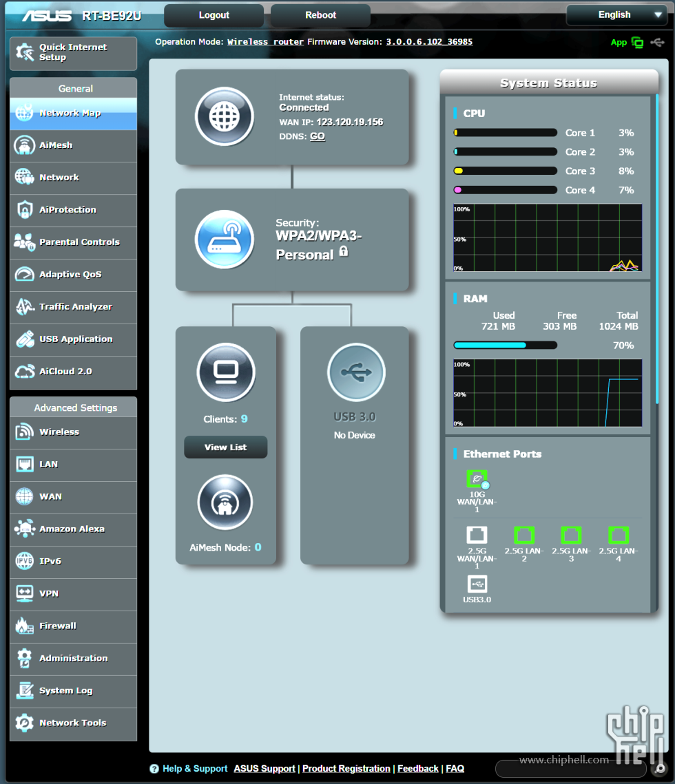
Task: Click the 2.5G LAN-3 port icon
Action: tap(571, 535)
